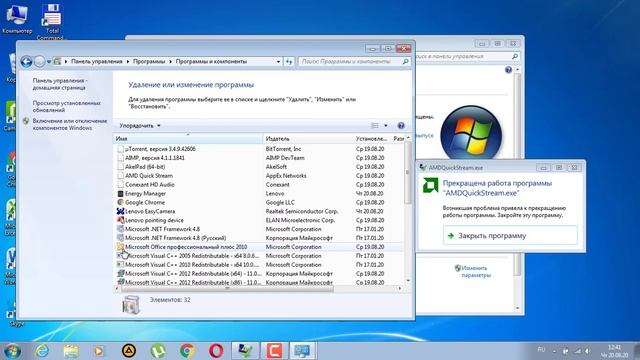The image size is (640, 360).
Task: Open the media player icon on the taskbar
Action: tap(99, 351)
